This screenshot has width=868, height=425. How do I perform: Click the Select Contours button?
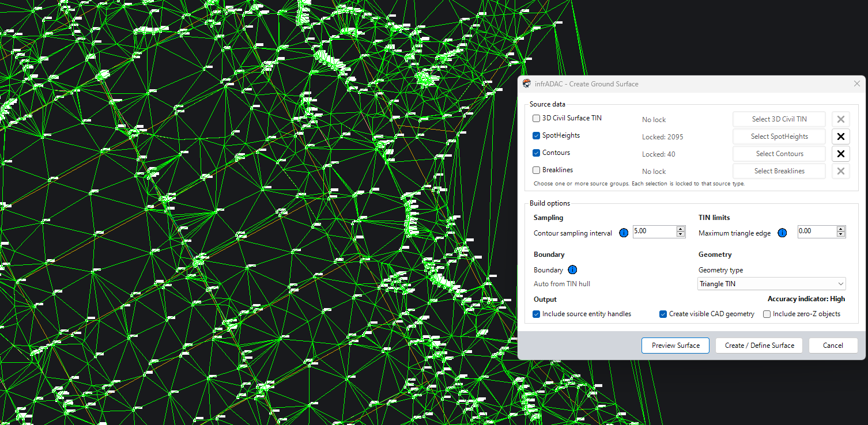pos(779,154)
